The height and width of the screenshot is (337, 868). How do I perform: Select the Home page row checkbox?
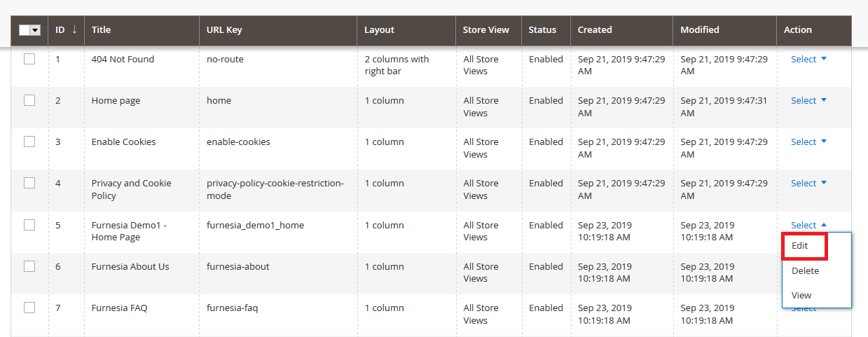[x=29, y=101]
